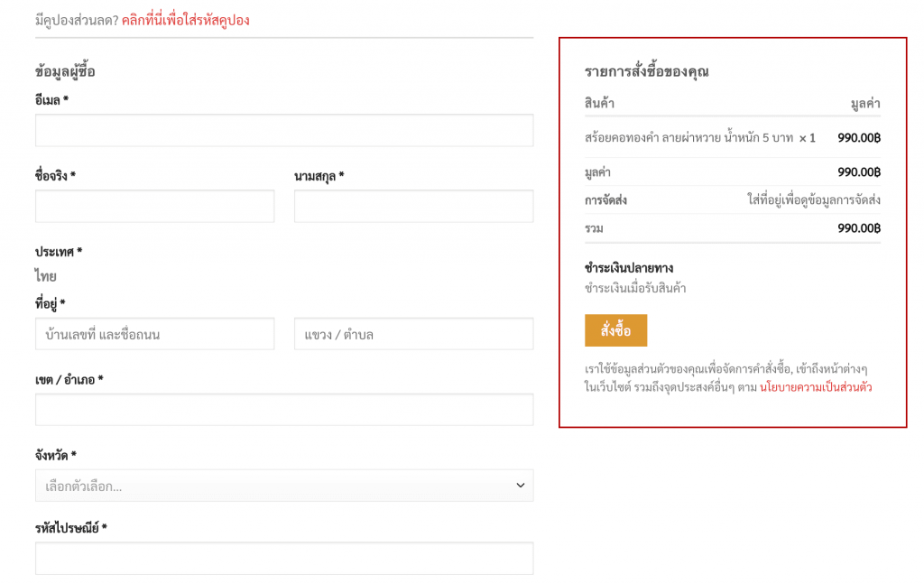924x584 pixels.
Task: Focus the อีเมล (email) input field
Action: click(x=284, y=131)
